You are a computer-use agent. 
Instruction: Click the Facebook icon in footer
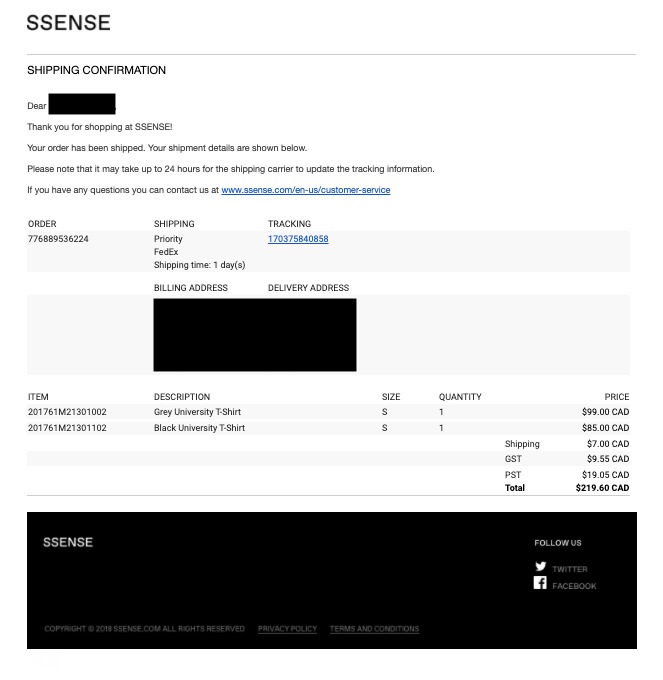click(x=540, y=584)
